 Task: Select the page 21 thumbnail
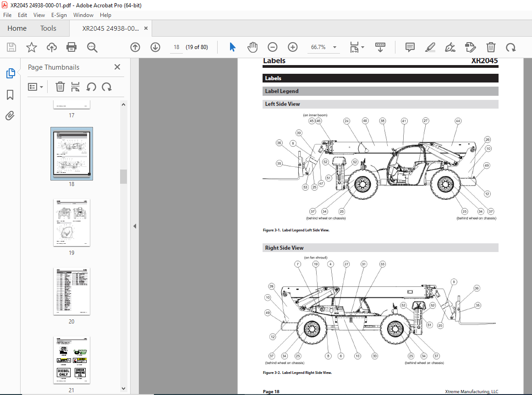[71, 360]
